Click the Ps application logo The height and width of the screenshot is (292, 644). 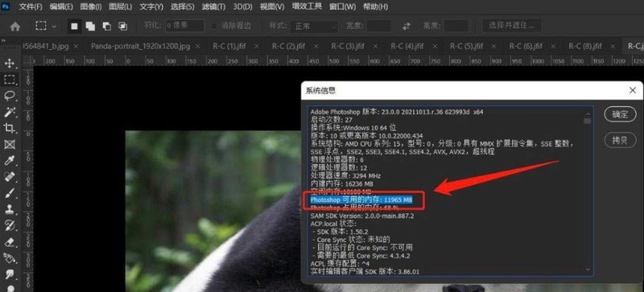click(6, 6)
